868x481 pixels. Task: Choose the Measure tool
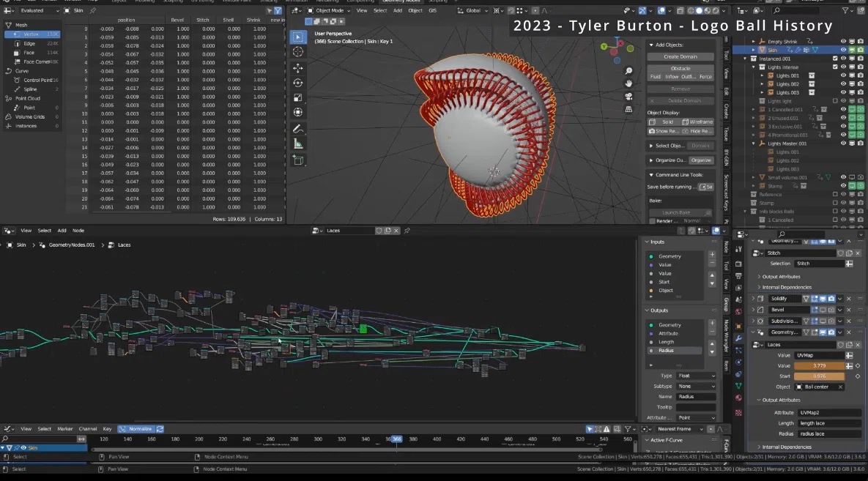tap(298, 144)
